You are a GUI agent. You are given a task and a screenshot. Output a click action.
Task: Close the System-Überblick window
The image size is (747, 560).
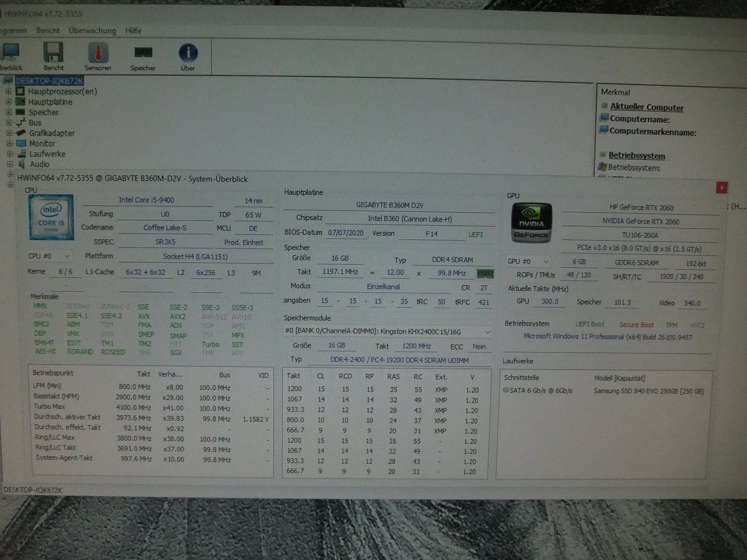721,187
